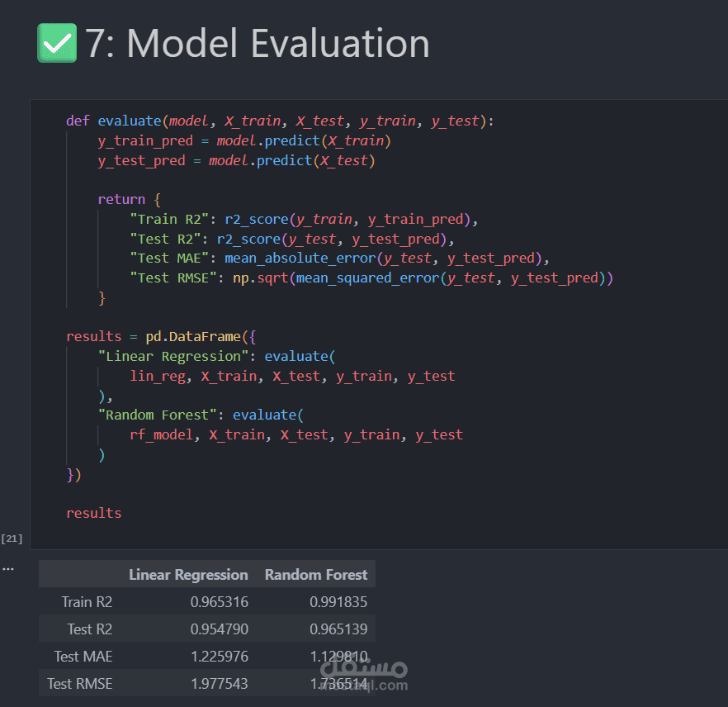Screen dimensions: 728x707
Task: Select the 'Test RMSE' row label
Action: [x=80, y=684]
